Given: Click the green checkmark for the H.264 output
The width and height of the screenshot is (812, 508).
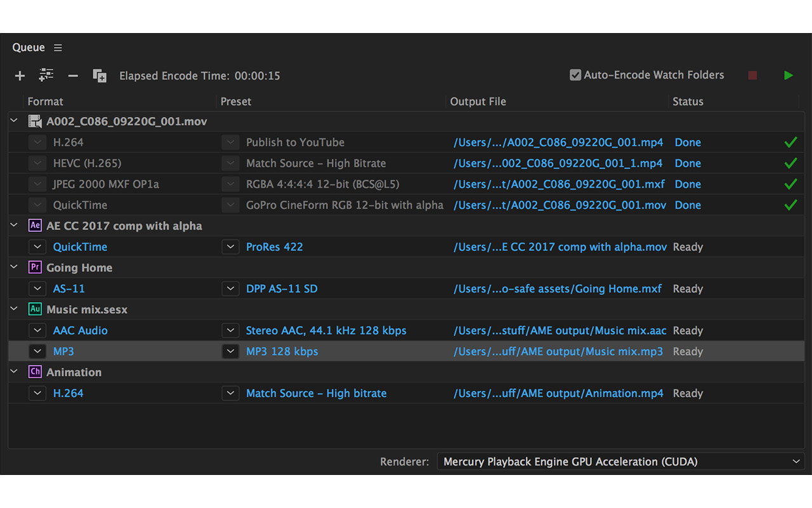Looking at the screenshot, I should coord(790,142).
